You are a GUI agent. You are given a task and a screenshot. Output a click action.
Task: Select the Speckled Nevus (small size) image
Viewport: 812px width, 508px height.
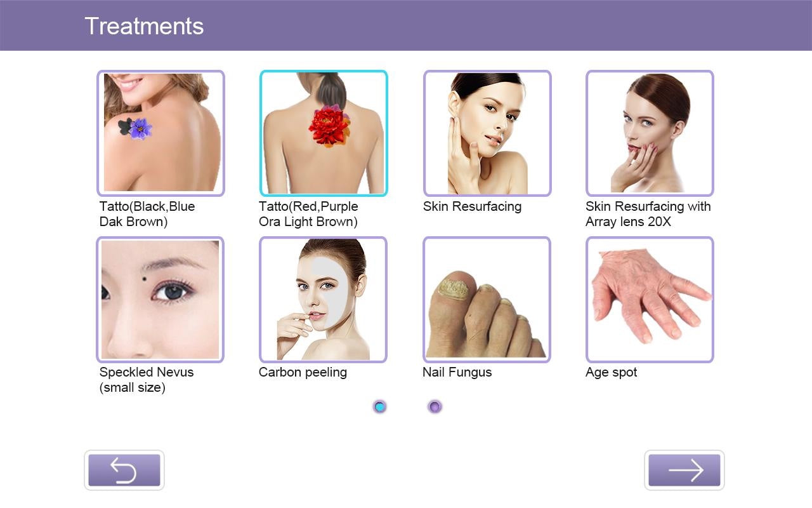(x=160, y=300)
